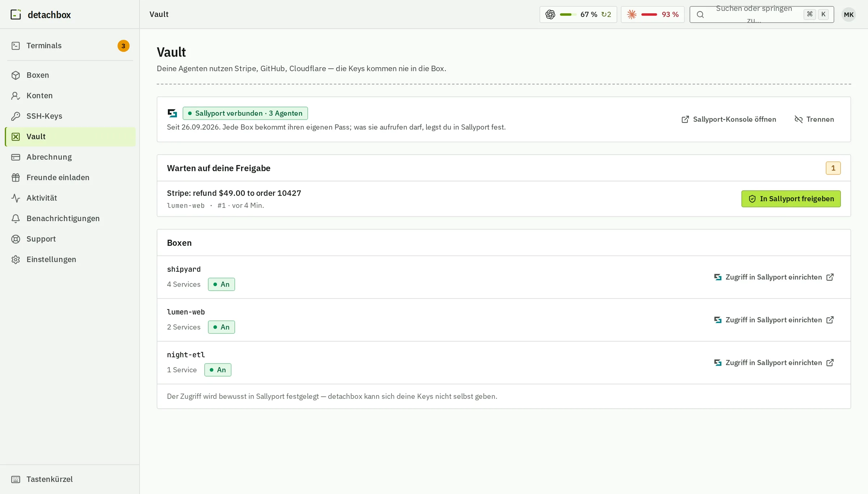Viewport: 868px width, 494px height.
Task: Show the Tastenkürzel keyboard shortcuts
Action: pos(70,479)
